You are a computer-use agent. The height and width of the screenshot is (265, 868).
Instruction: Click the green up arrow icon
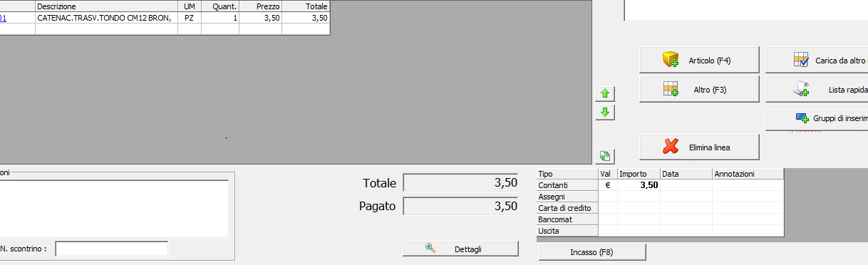coord(604,93)
